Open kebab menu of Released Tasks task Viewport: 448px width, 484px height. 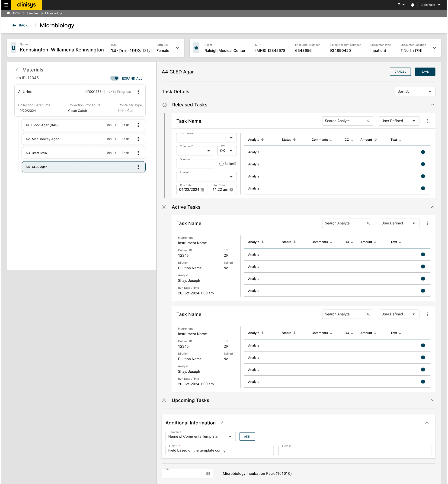[x=428, y=121]
